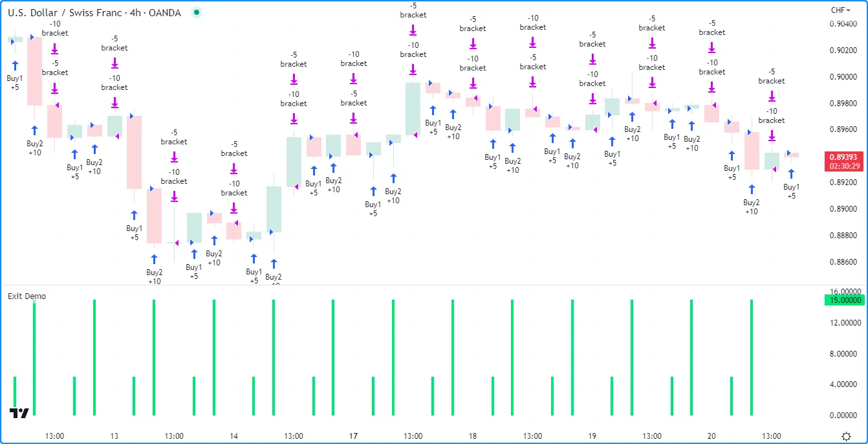Viewport: 868px width, 444px height.
Task: Select the Exit Demo indicator label
Action: pos(27,296)
